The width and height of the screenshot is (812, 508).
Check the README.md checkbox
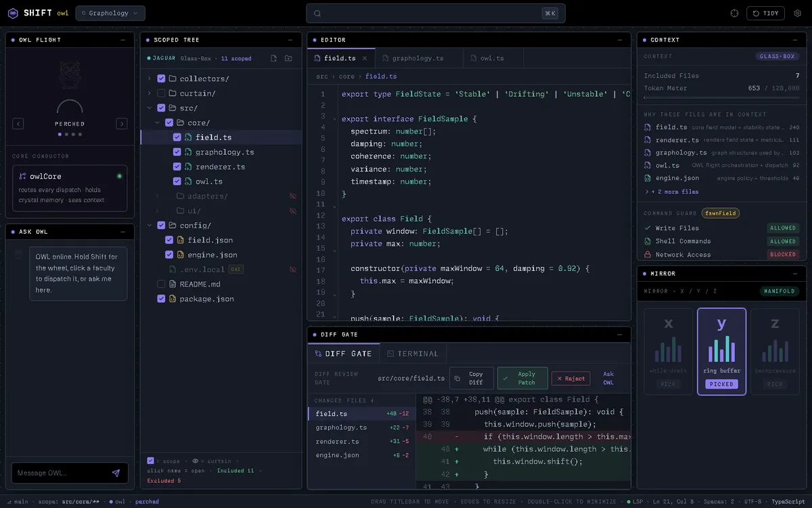pos(161,284)
